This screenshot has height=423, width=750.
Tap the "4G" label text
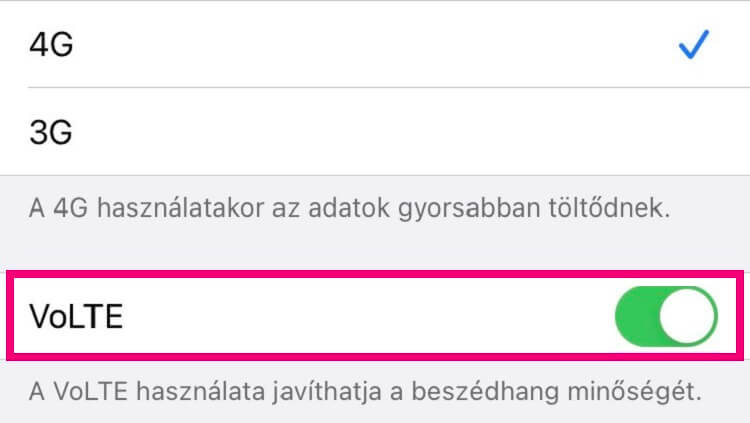point(52,45)
